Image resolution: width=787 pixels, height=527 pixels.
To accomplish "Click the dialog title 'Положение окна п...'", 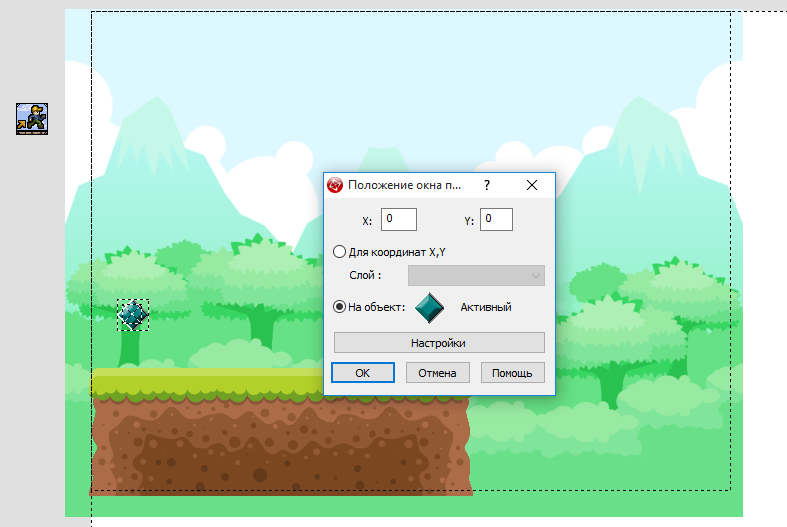I will [x=404, y=185].
